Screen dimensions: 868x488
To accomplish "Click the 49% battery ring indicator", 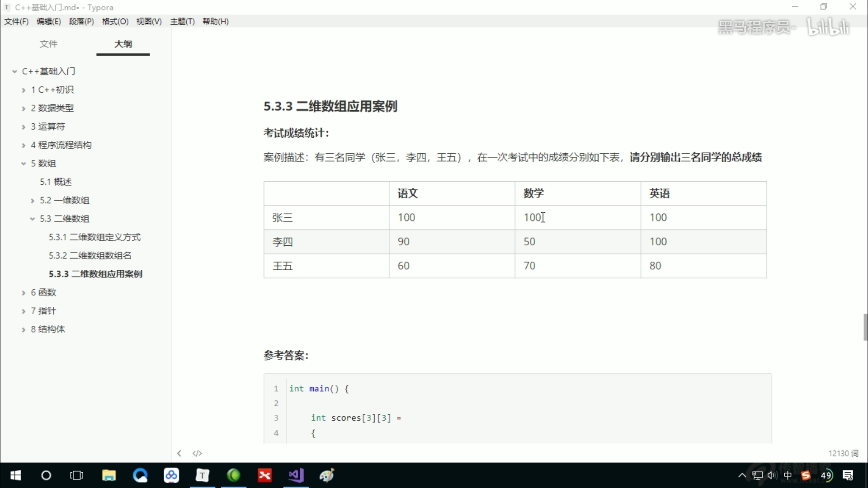I will [x=827, y=475].
